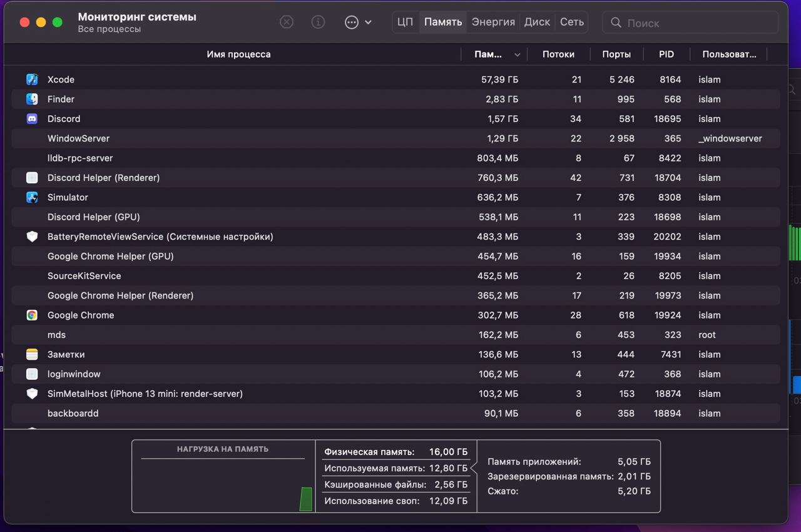Click the root user cell
Viewport: 801px width, 532px height.
707,335
